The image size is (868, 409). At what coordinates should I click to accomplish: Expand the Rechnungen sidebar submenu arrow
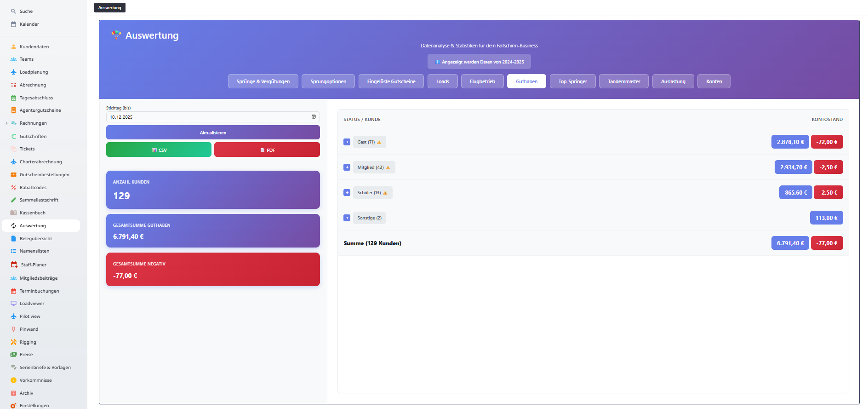point(6,123)
